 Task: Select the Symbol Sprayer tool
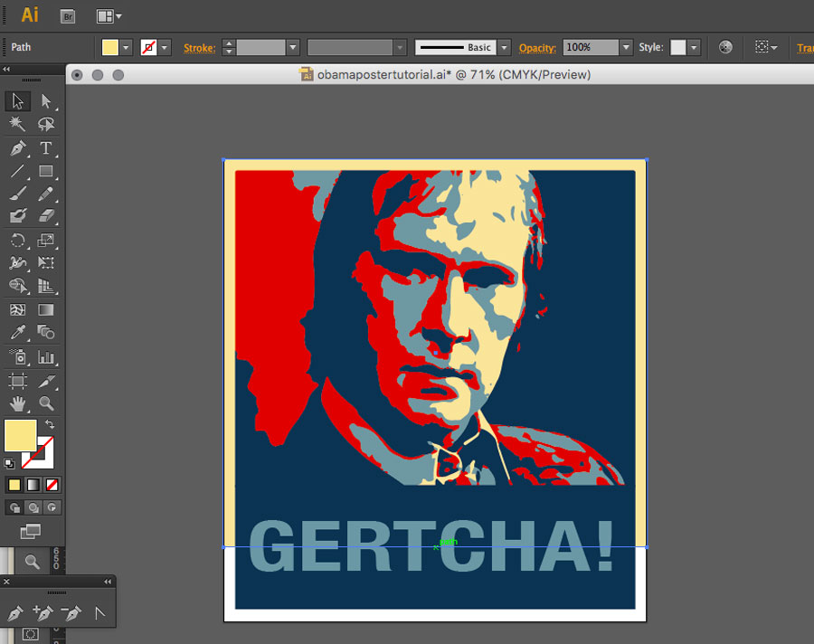18,356
